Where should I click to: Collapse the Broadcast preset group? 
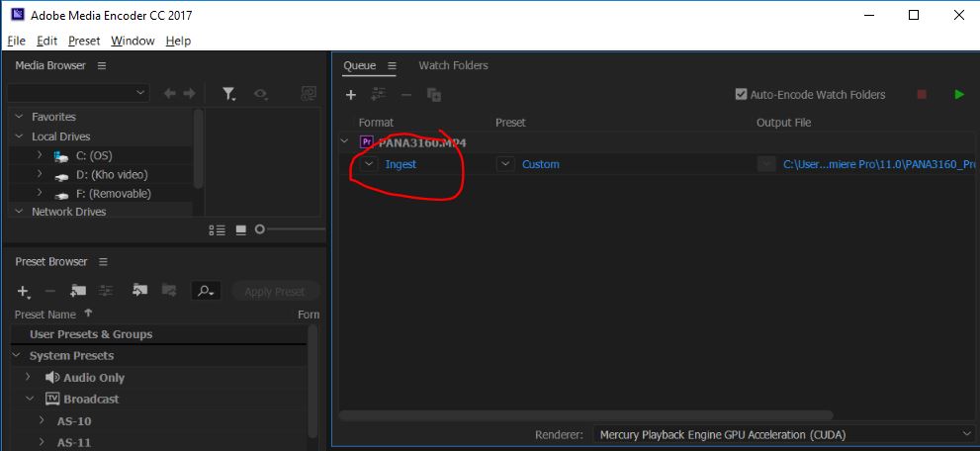pos(31,399)
